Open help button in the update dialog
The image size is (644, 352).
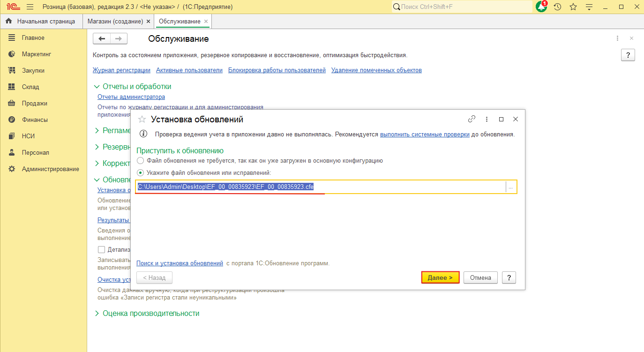click(509, 277)
